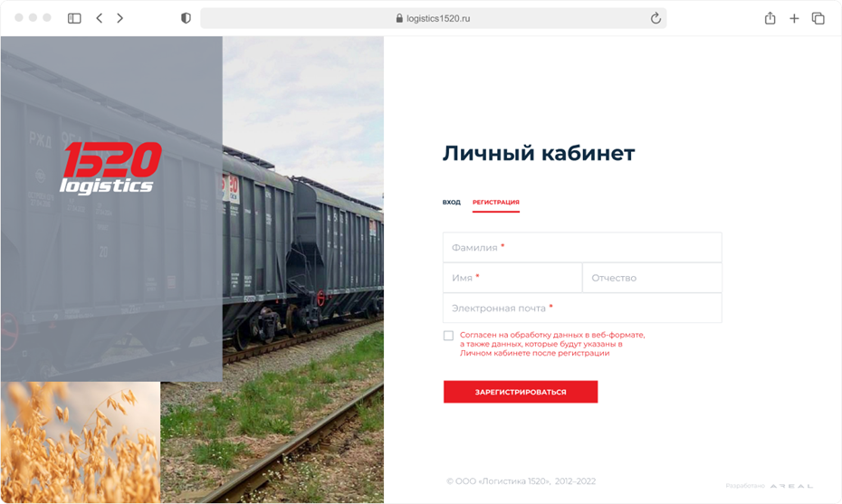Toggle the browser sidebar icon
This screenshot has height=504, width=842.
pos(74,18)
